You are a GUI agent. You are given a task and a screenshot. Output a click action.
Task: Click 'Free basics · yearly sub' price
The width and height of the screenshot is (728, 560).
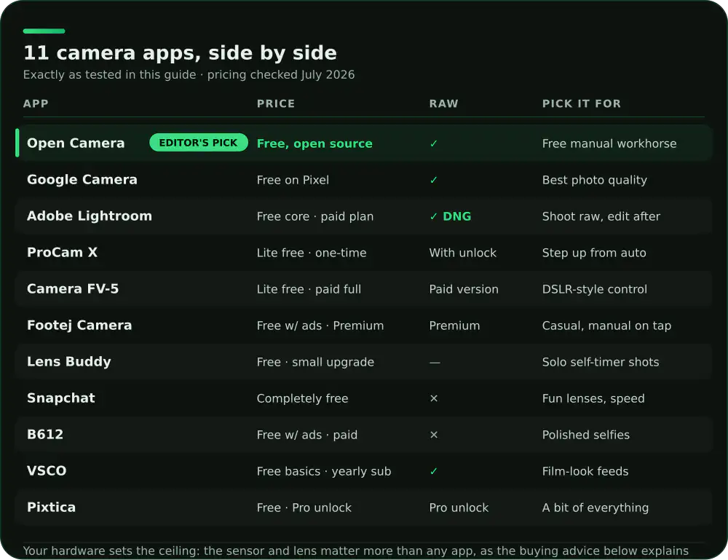(x=324, y=471)
